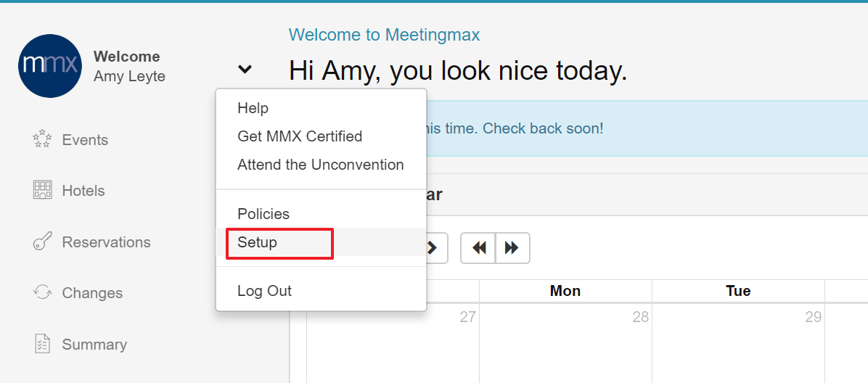868x383 pixels.
Task: Click the Hotels building icon
Action: pos(43,190)
